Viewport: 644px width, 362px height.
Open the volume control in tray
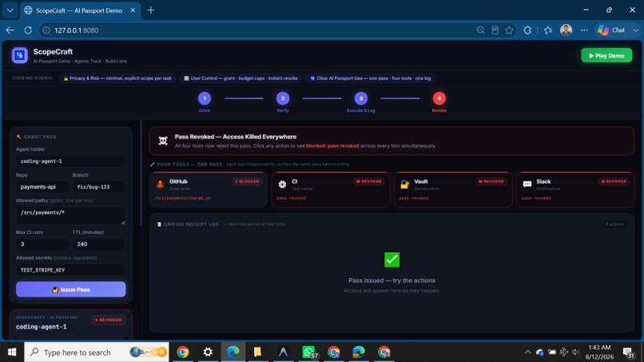(x=576, y=352)
